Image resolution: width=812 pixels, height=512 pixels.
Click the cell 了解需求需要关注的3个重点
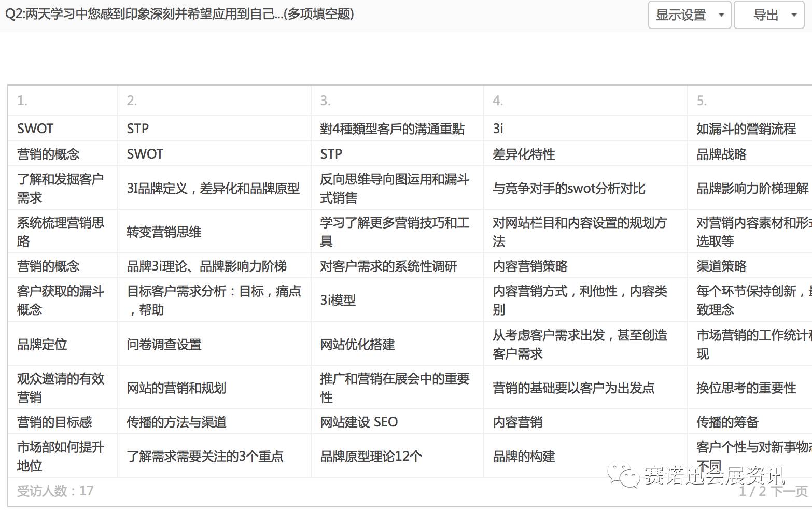tap(214, 456)
